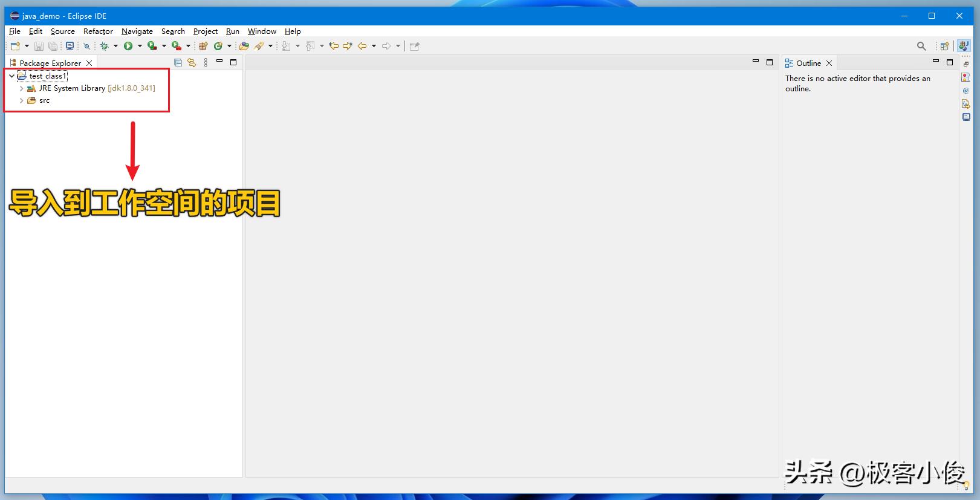980x500 pixels.
Task: Open the Coverage dropdown arrow
Action: point(164,46)
